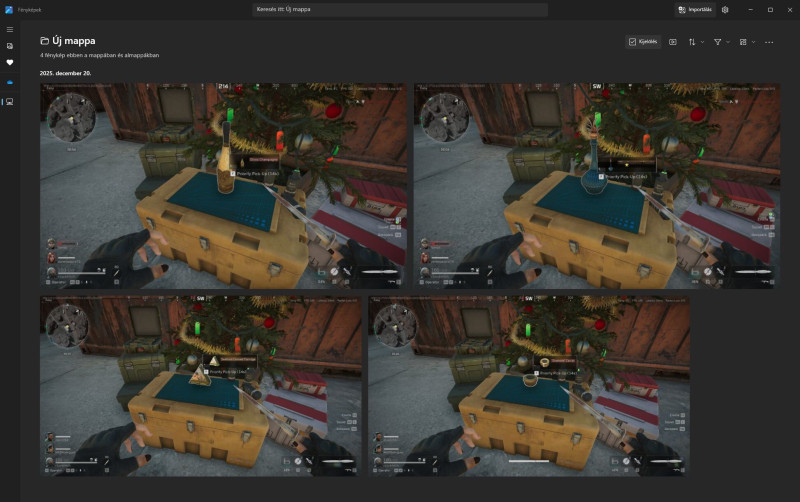Viewport: 800px width, 502px height.
Task: Open OneDrive cloud section in sidebar
Action: 10,82
